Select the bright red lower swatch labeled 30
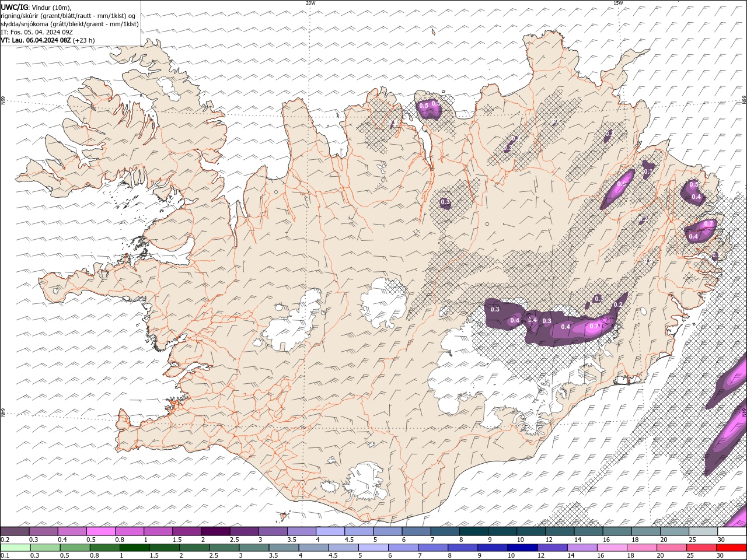Viewport: 747px width, 560px height. [730, 548]
